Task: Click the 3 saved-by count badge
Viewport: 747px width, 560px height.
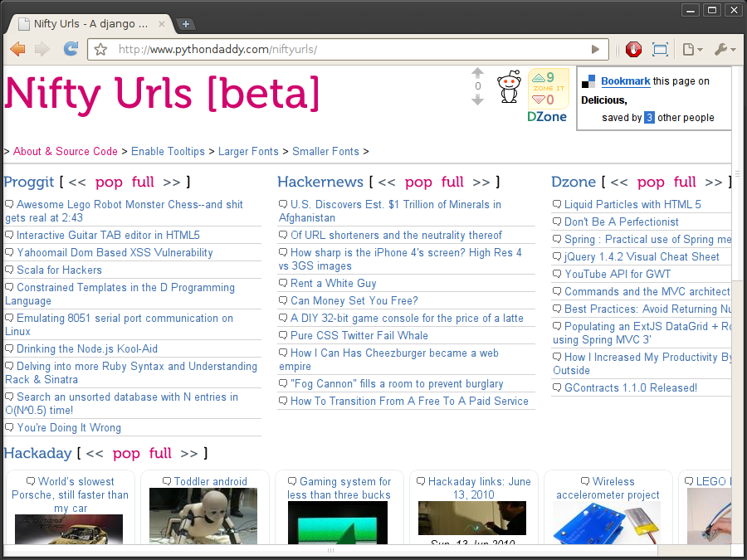Action: tap(649, 117)
